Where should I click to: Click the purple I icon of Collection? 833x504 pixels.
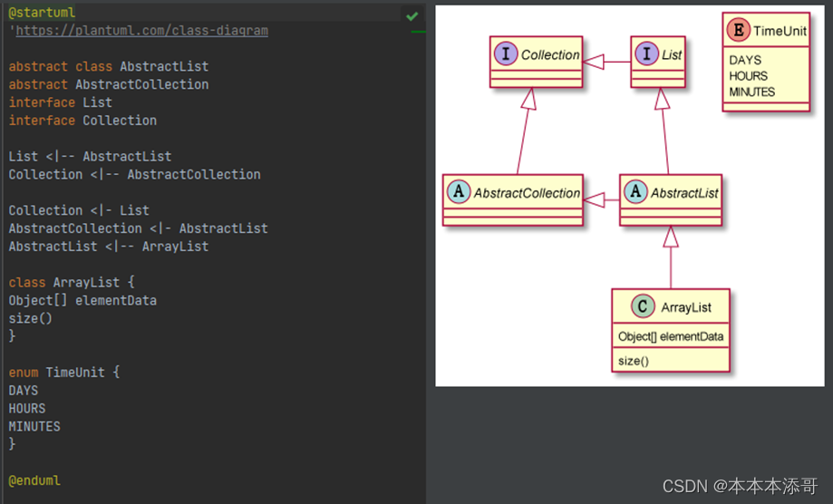[x=506, y=53]
